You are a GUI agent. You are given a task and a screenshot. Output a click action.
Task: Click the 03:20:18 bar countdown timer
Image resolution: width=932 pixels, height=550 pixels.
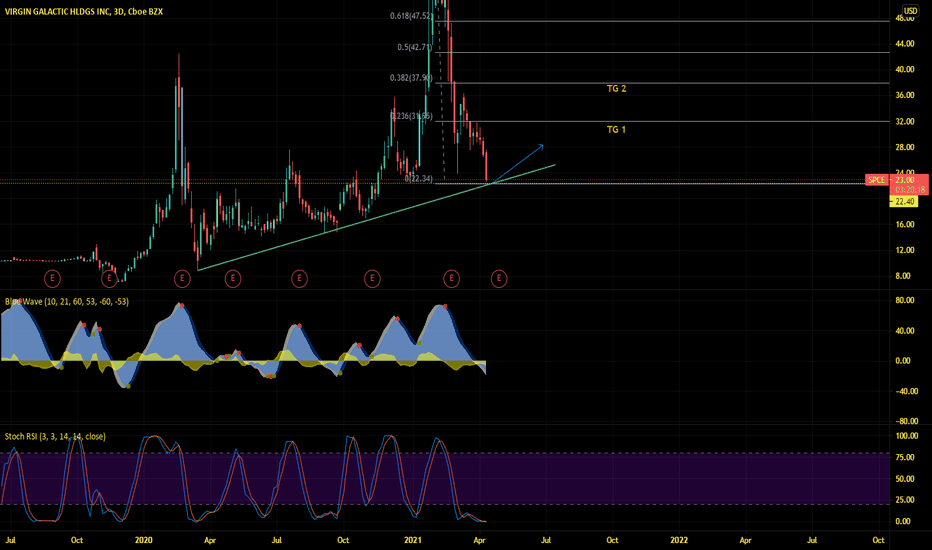point(910,190)
